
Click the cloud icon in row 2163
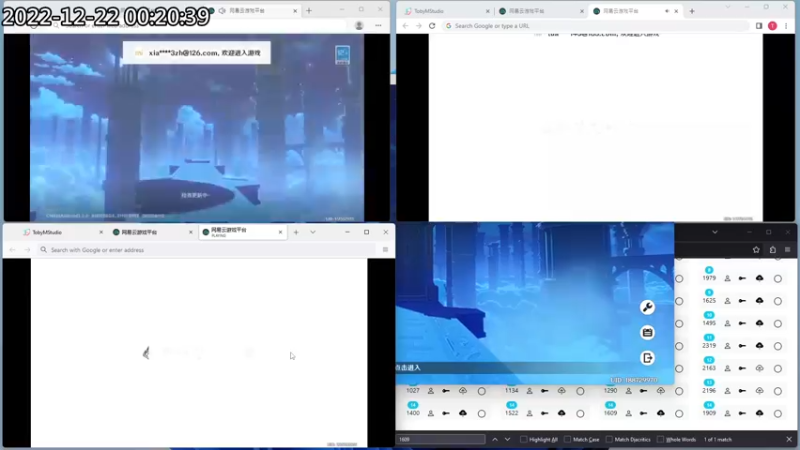point(760,368)
